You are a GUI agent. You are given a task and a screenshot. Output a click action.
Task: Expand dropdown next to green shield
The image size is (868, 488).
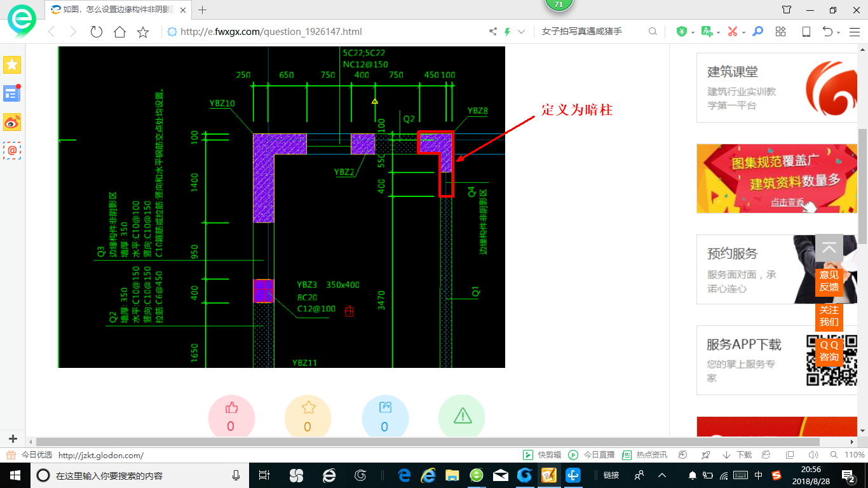693,32
